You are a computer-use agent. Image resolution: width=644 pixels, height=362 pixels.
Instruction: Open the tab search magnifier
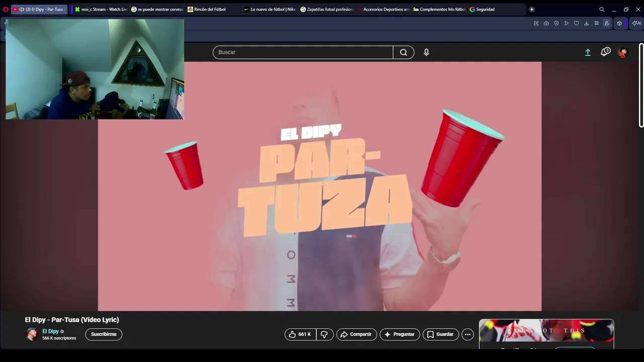click(x=602, y=9)
